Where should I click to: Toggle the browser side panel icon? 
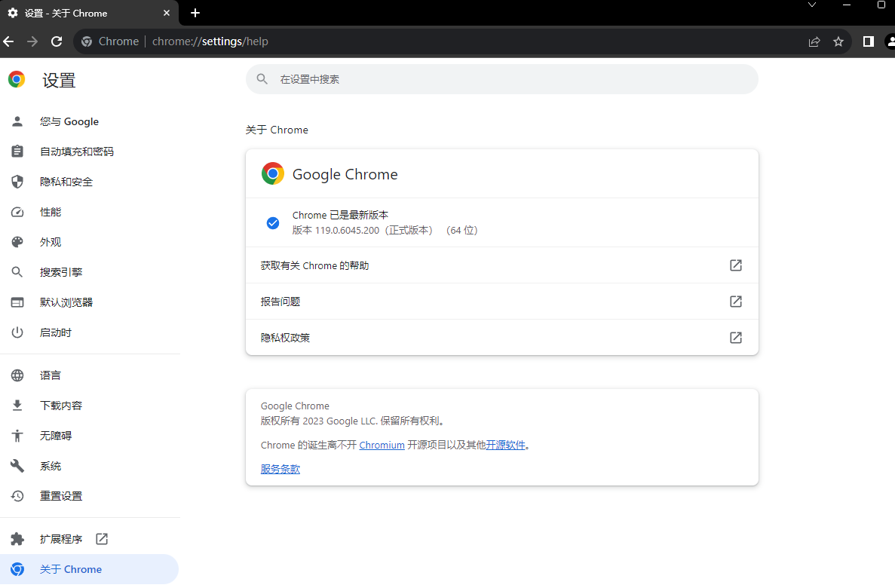pyautogui.click(x=868, y=41)
